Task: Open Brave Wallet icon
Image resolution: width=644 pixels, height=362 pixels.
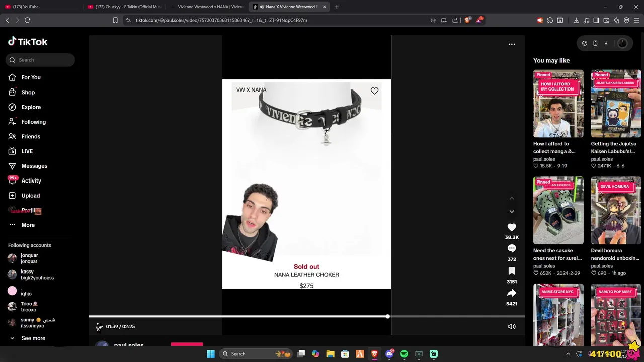Action: 606,20
